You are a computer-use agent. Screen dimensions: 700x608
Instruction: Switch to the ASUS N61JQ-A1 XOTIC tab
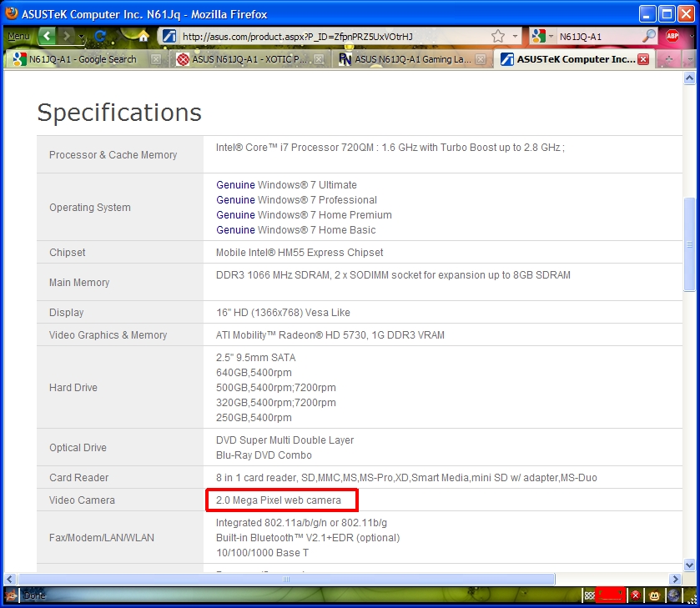(249, 59)
